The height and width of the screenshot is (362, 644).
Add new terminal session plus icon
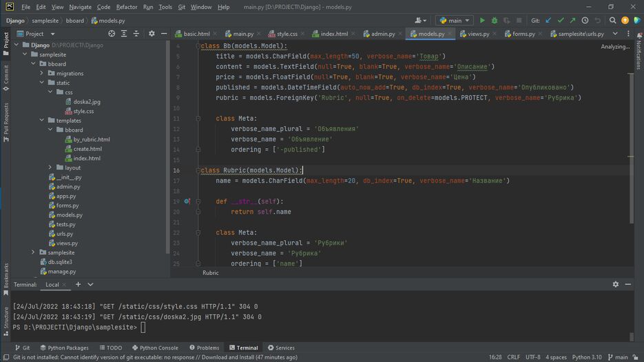[x=78, y=284]
